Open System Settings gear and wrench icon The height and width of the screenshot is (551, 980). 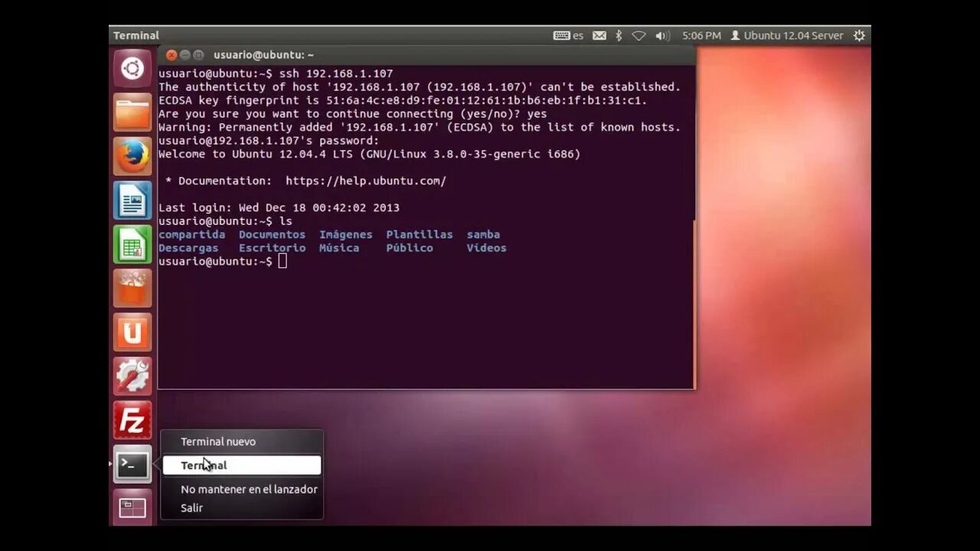click(132, 377)
